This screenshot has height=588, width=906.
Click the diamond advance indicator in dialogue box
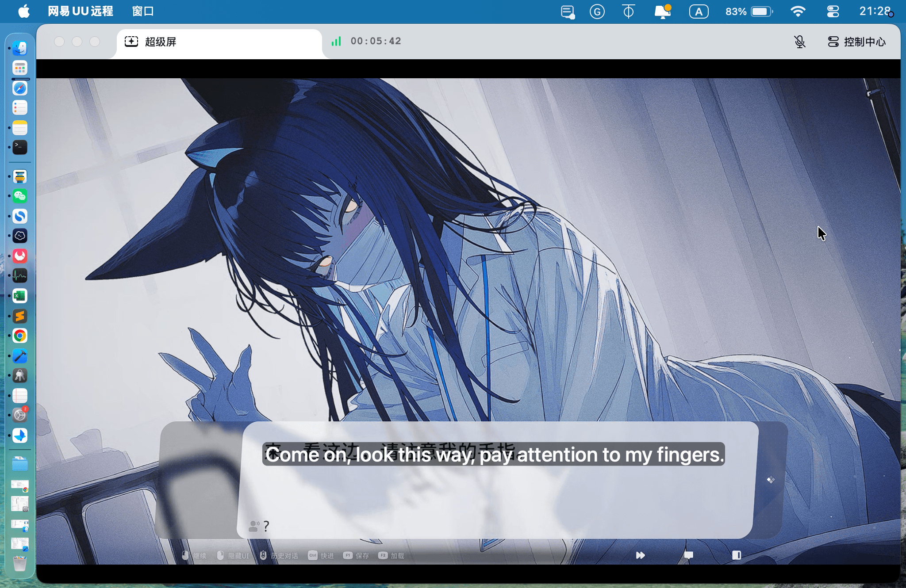[771, 480]
